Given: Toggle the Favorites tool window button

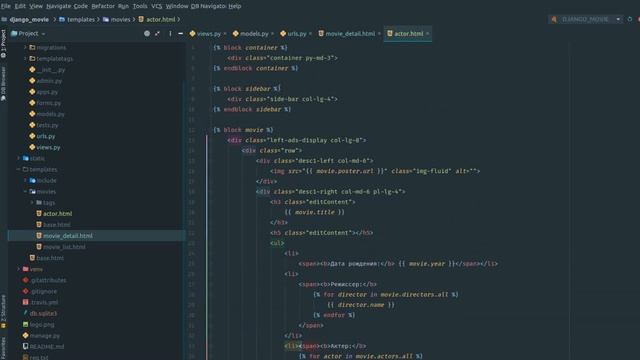Looking at the screenshot, I should [x=3, y=348].
